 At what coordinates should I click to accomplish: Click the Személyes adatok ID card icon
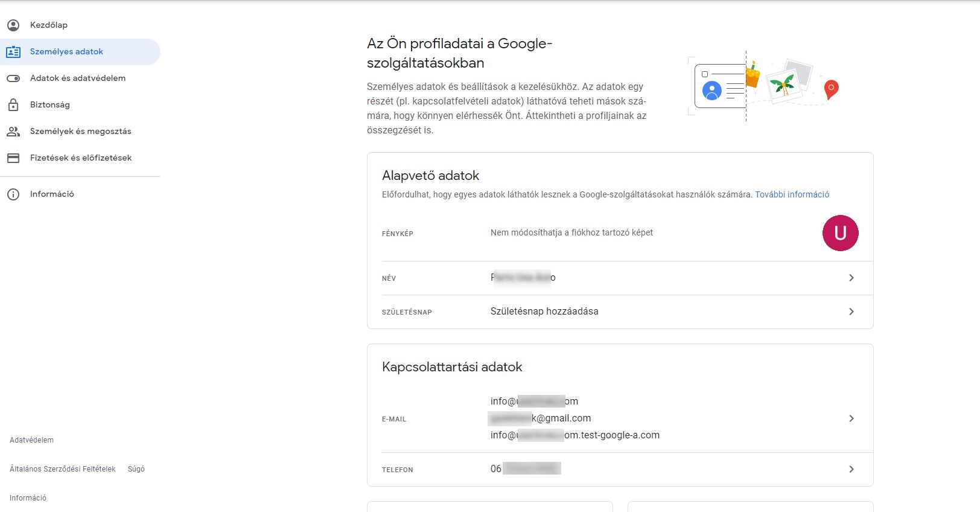pos(13,52)
